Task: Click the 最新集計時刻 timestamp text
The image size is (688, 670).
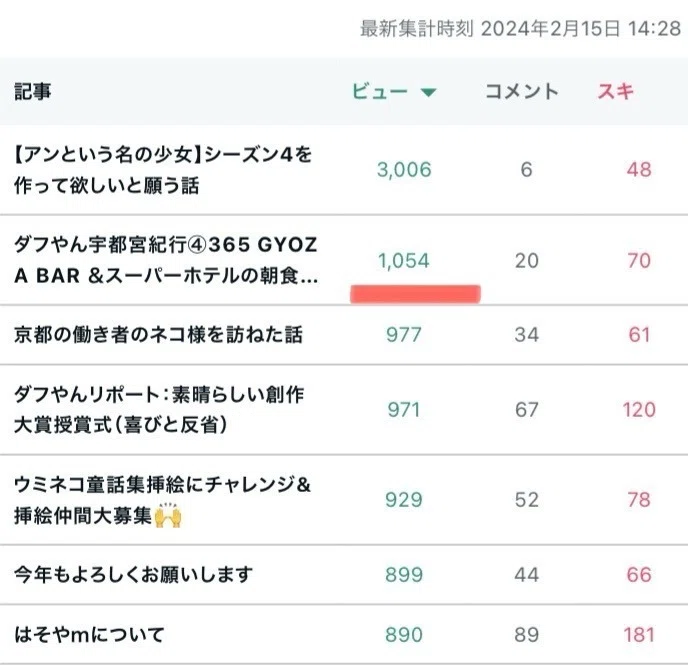Action: click(x=520, y=29)
